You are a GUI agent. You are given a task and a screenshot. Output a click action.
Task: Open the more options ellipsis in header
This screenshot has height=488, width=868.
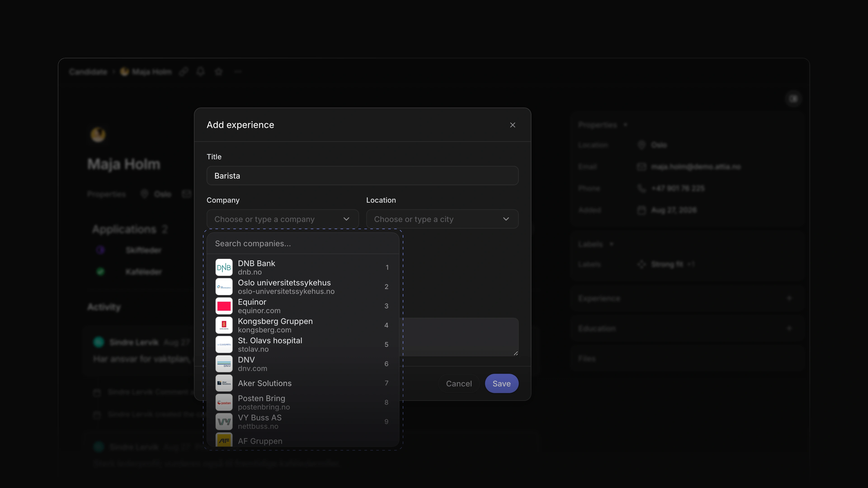(238, 71)
